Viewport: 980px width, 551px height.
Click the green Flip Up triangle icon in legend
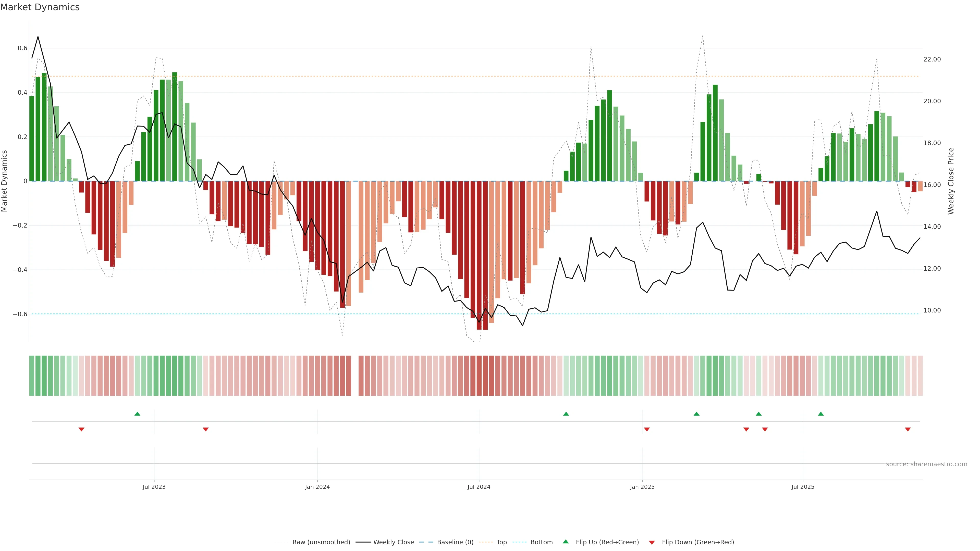point(566,542)
